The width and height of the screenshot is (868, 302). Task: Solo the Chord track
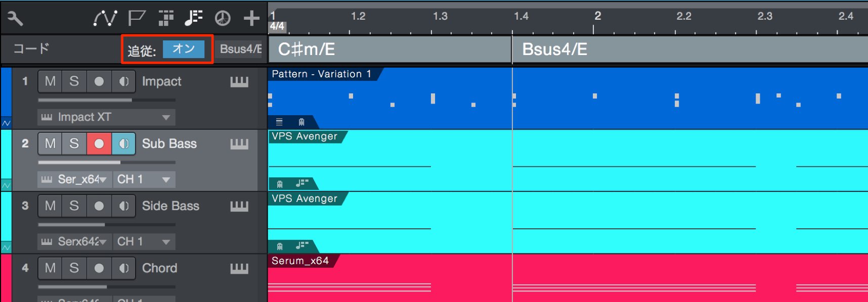pyautogui.click(x=74, y=268)
